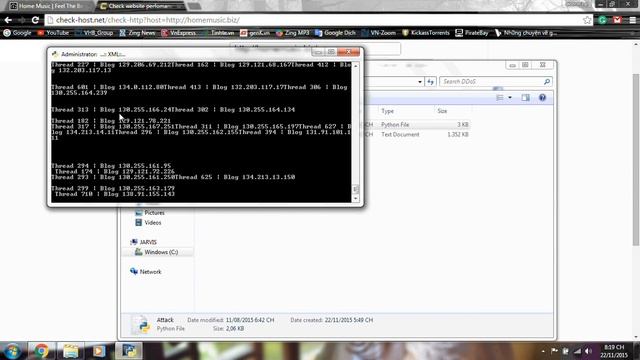
Task: Click console scrollbar down arrow
Action: [356, 199]
